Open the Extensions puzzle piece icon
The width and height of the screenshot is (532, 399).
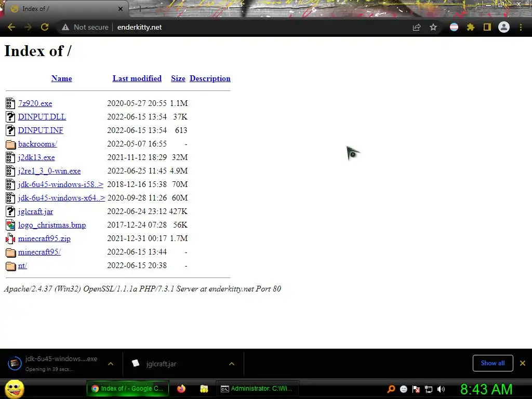click(x=471, y=27)
